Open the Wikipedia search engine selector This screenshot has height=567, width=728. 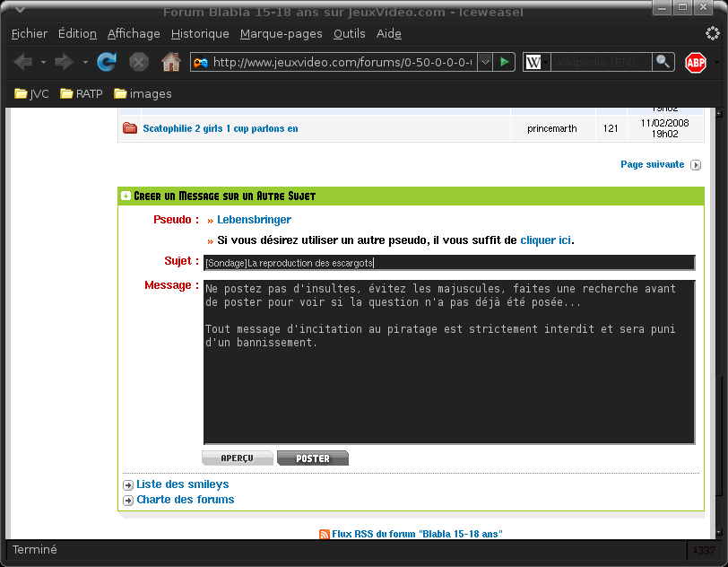click(x=536, y=62)
